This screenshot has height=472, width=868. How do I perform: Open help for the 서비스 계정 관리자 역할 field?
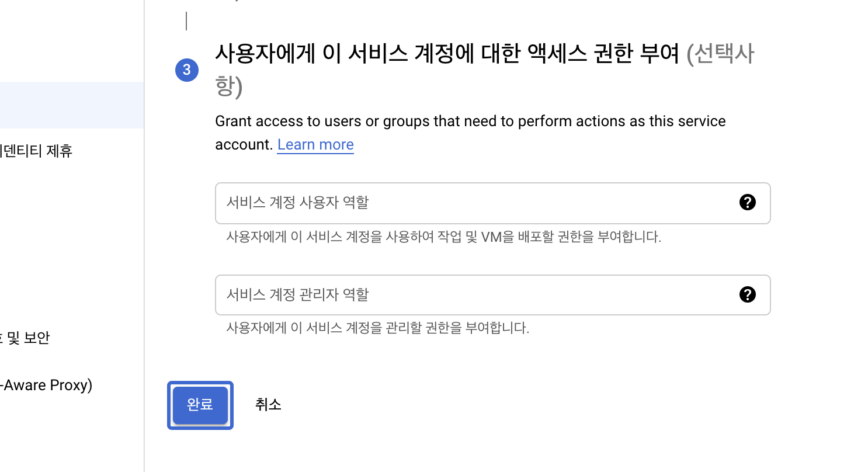coord(748,295)
